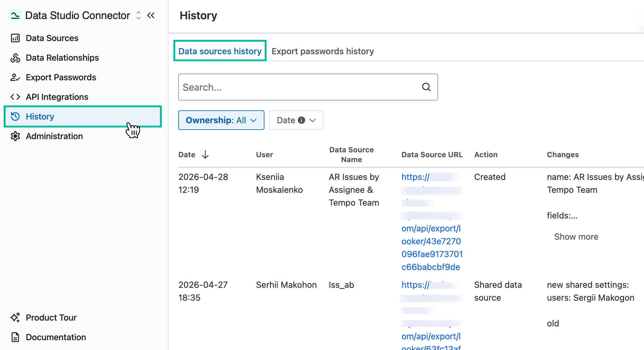Click the Product Tour sparkle icon
Image resolution: width=644 pixels, height=350 pixels.
pos(15,318)
